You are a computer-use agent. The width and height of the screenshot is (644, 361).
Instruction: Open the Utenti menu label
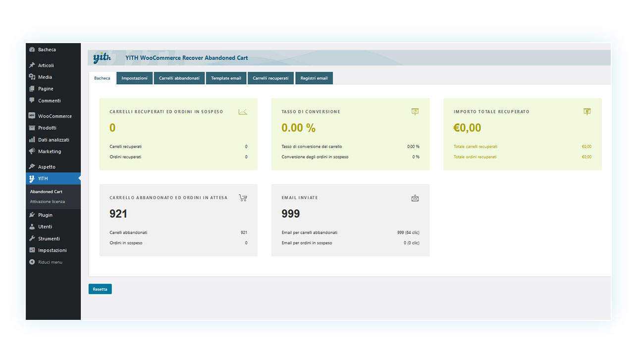coord(45,227)
